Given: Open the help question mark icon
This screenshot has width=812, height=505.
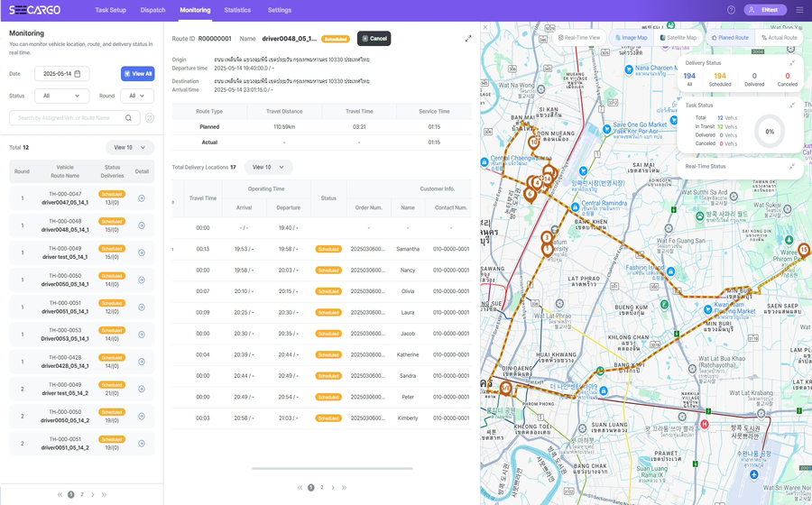Looking at the screenshot, I should click(x=731, y=10).
